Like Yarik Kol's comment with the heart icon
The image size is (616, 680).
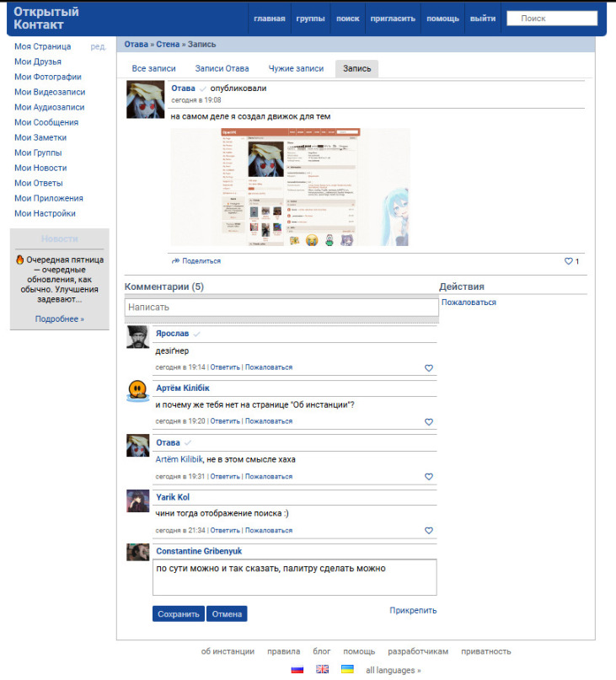429,530
